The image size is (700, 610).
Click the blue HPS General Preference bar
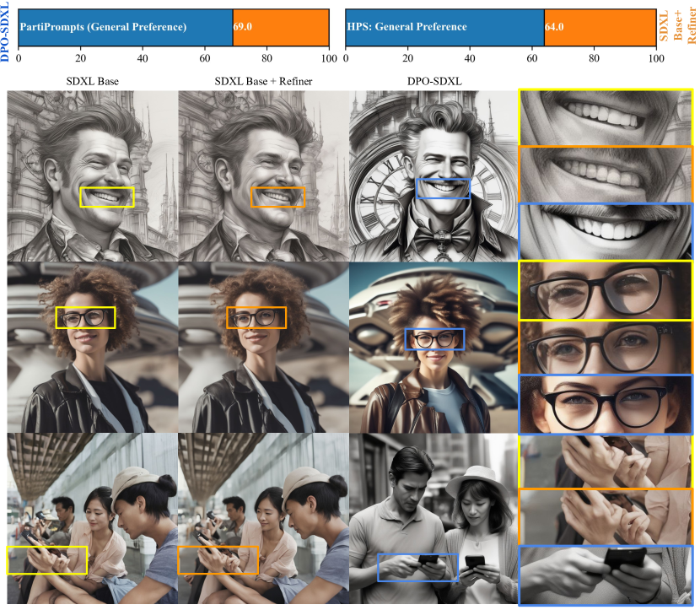pyautogui.click(x=444, y=27)
